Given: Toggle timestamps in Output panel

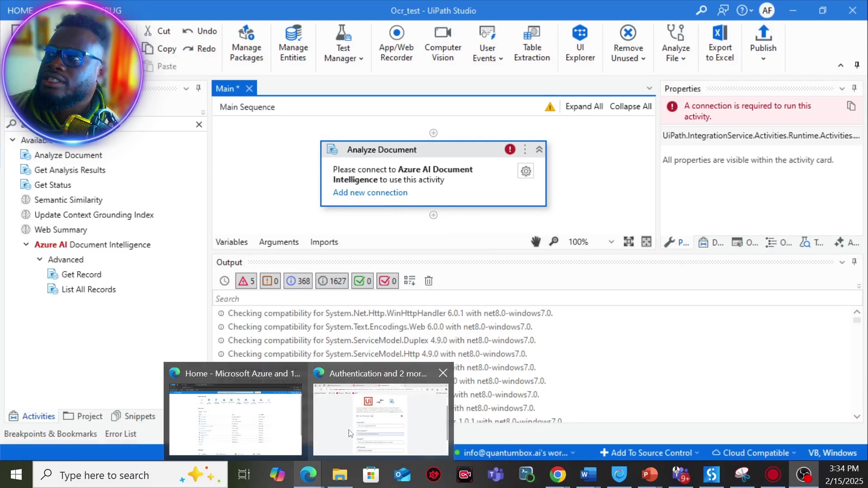Looking at the screenshot, I should point(225,281).
